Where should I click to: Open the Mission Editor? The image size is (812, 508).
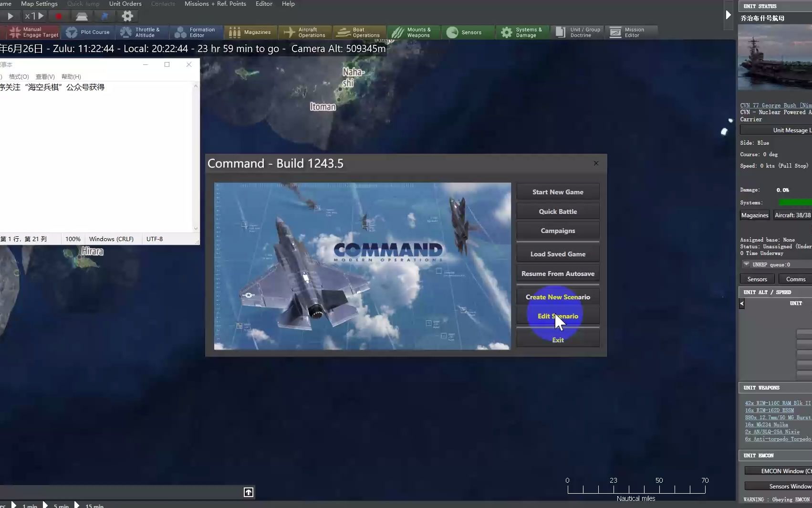[631, 32]
